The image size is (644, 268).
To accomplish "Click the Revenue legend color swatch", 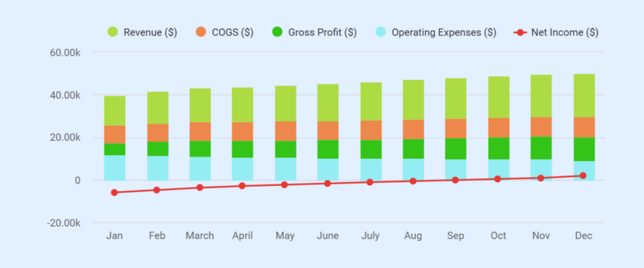I will 113,32.
